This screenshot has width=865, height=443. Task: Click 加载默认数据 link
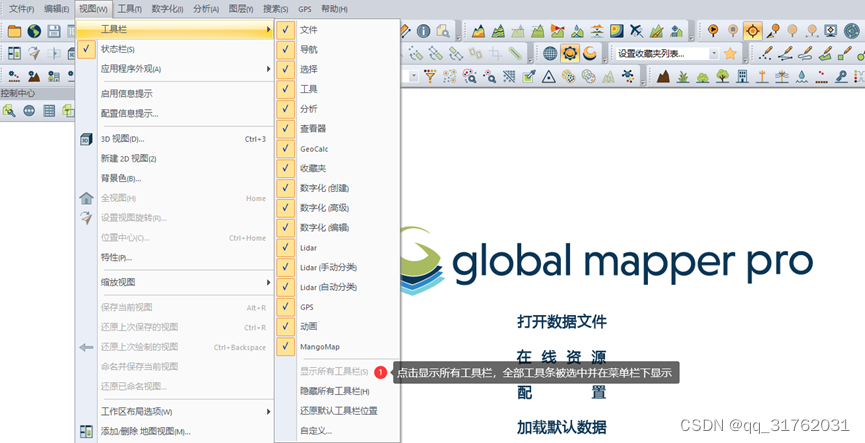[562, 427]
